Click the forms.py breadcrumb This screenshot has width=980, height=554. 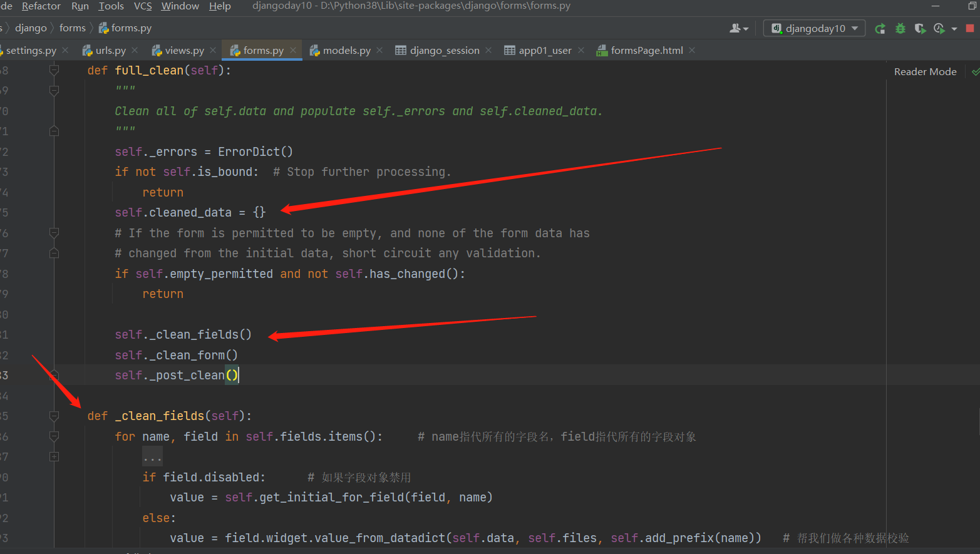click(x=125, y=28)
